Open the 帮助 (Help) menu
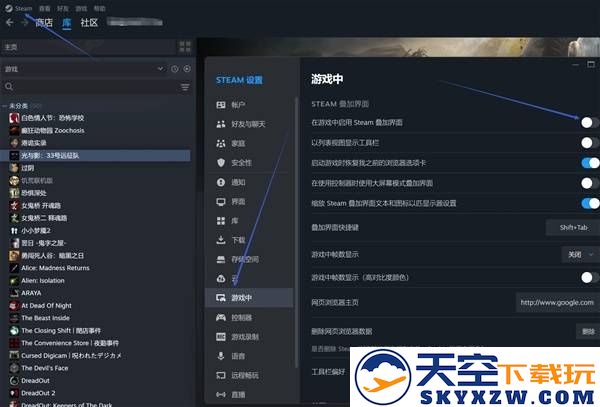 99,8
